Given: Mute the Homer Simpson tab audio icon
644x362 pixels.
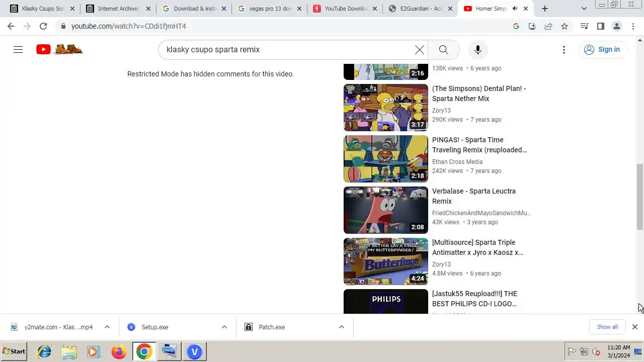Looking at the screenshot, I should (x=515, y=9).
